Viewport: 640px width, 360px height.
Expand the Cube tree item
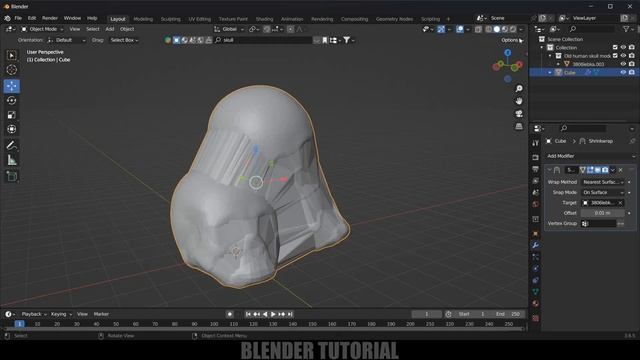[x=550, y=72]
